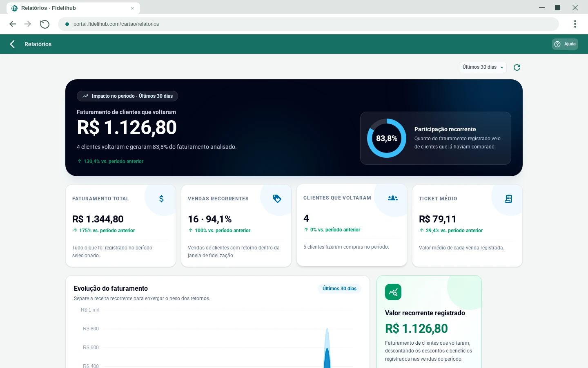Image resolution: width=588 pixels, height=368 pixels.
Task: Click the Relatórios page title
Action: tap(38, 44)
